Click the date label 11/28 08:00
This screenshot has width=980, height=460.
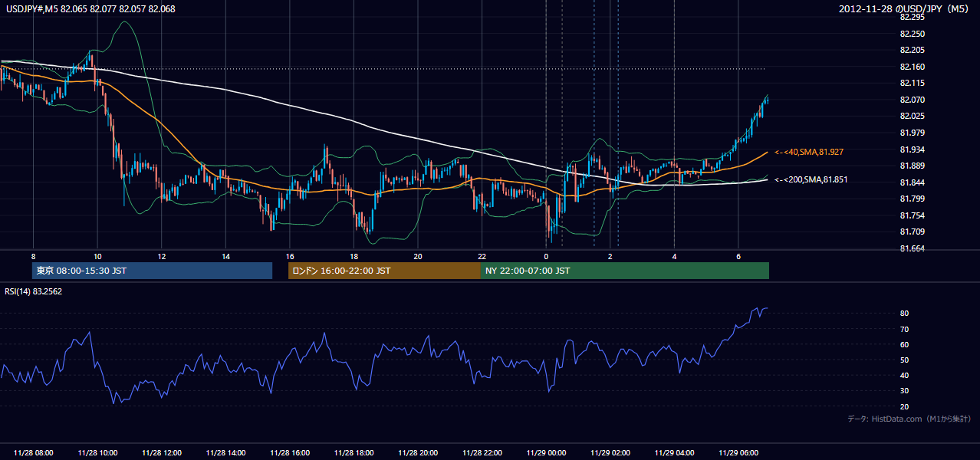pos(33,453)
